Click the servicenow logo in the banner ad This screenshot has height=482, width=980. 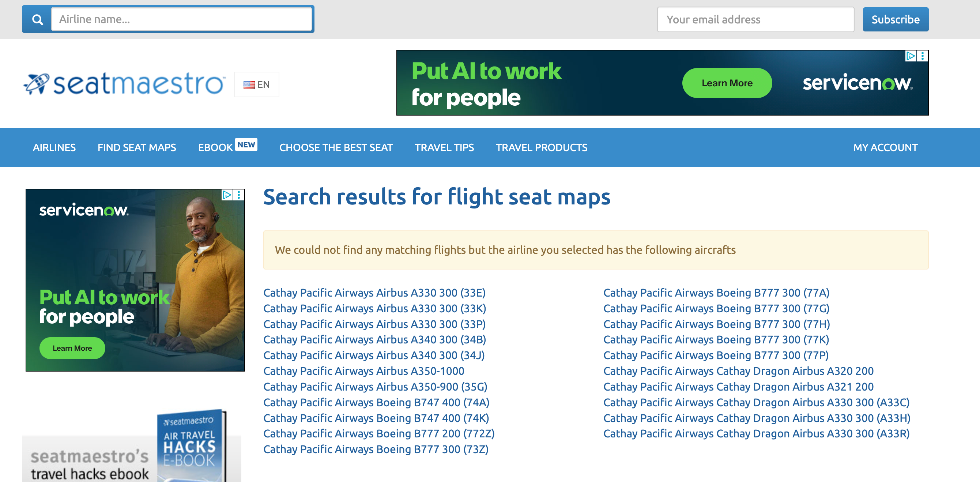[x=857, y=84]
